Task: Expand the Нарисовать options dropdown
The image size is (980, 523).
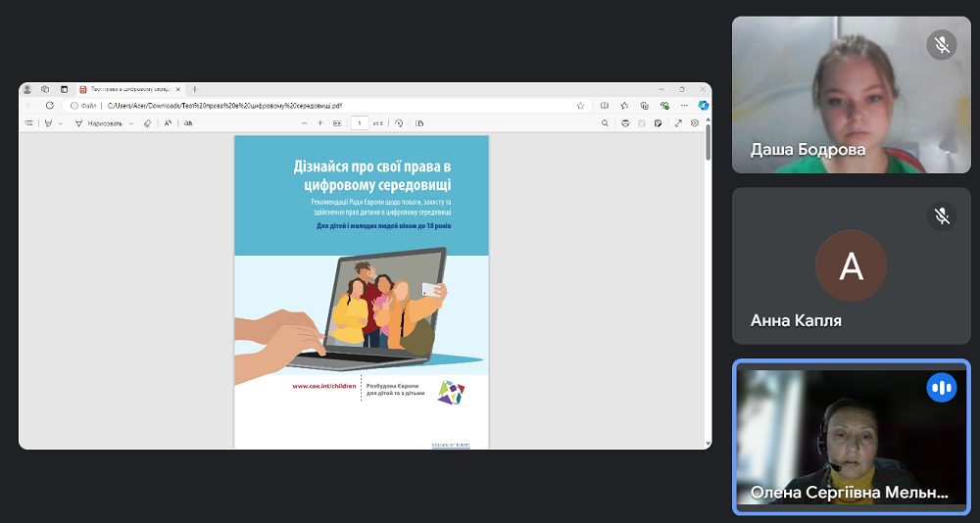Action: (x=130, y=123)
